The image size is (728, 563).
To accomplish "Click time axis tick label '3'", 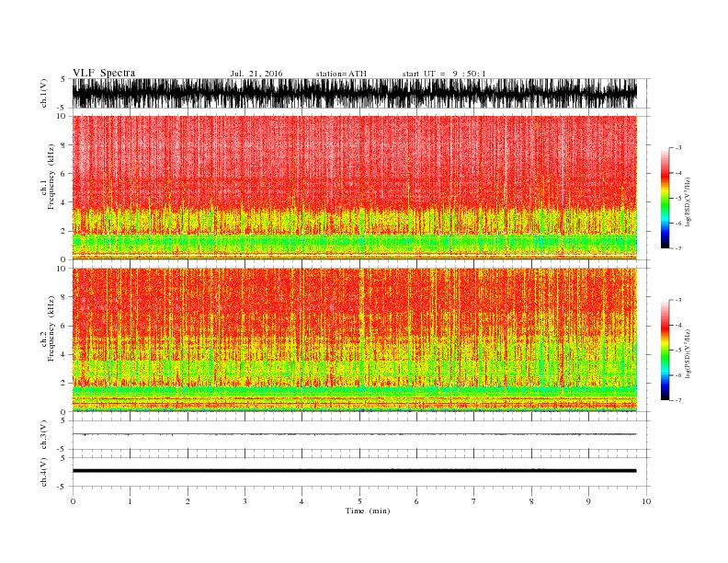I will [x=245, y=501].
